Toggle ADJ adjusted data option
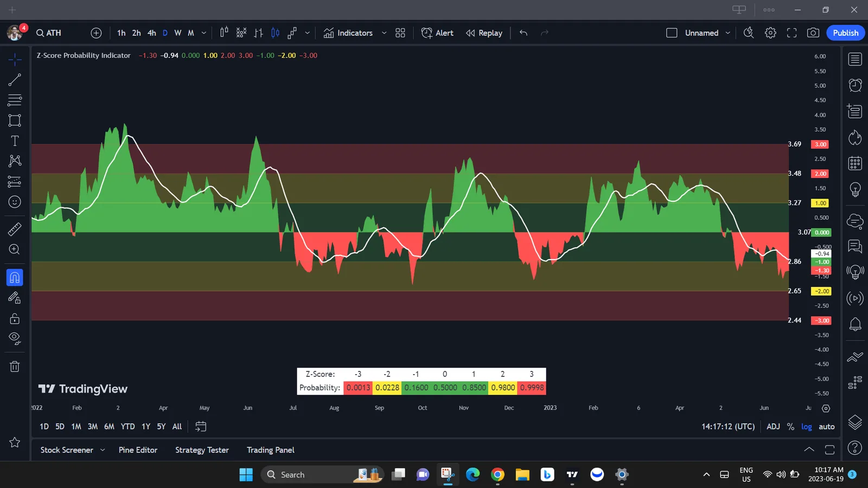This screenshot has width=868, height=488. pyautogui.click(x=773, y=427)
